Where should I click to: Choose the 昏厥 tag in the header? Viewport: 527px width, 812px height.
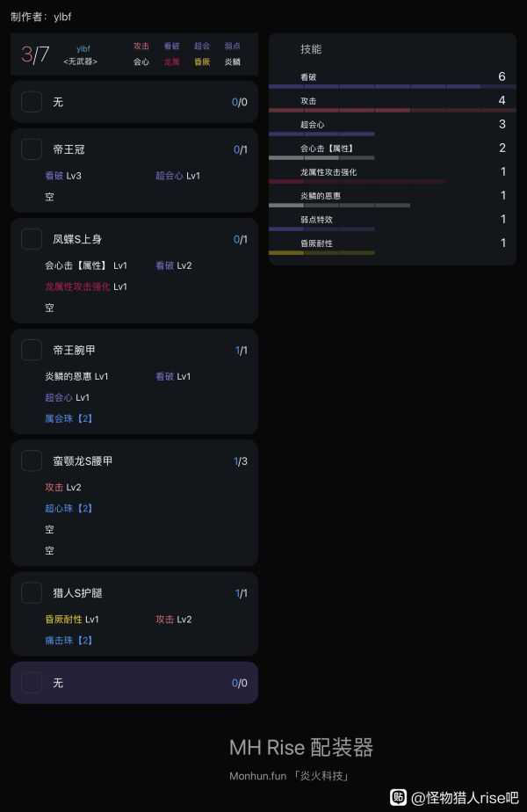coord(202,62)
